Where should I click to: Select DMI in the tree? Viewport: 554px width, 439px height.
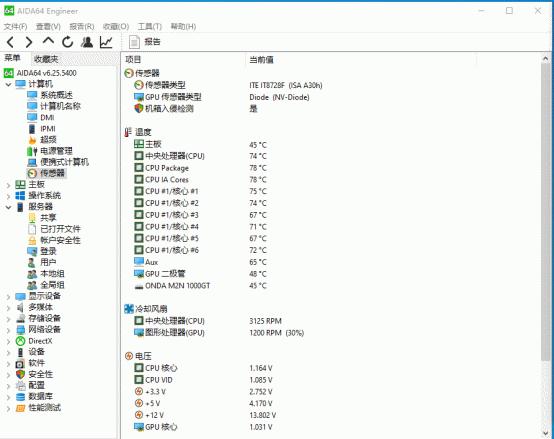pos(47,117)
